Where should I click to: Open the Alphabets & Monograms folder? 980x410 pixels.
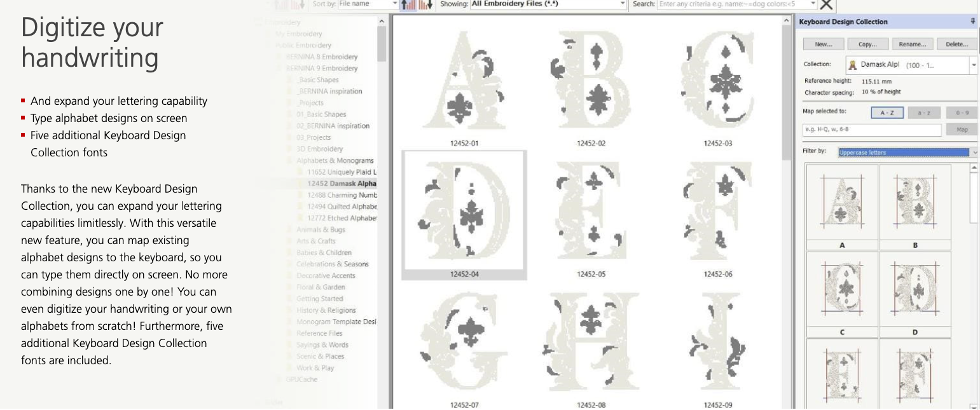[335, 161]
